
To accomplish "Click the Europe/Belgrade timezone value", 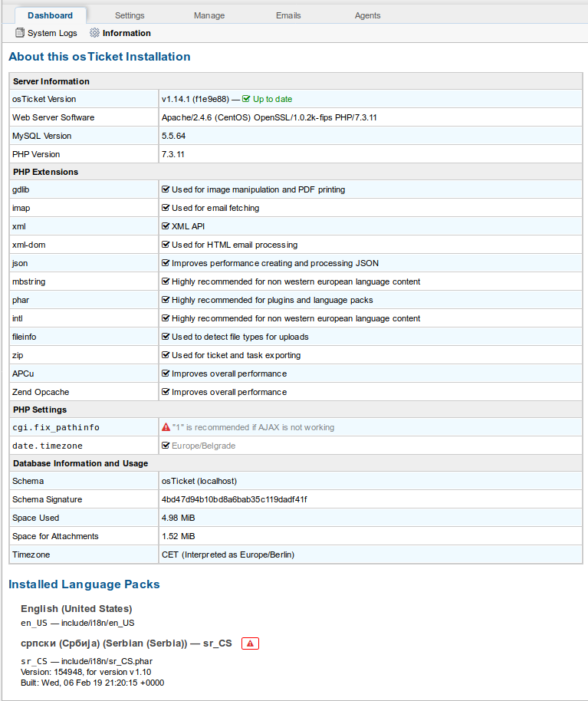I will point(203,446).
